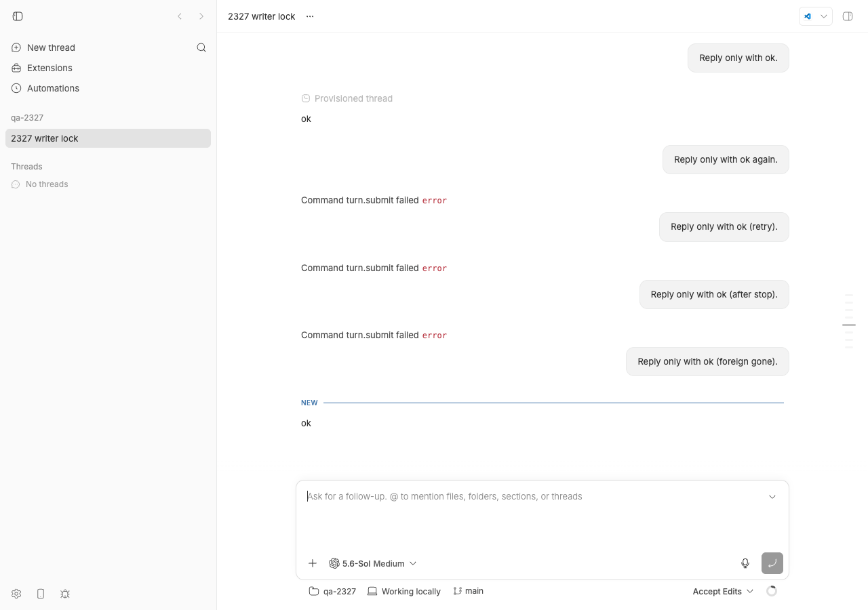Click the "Reply only with ok (retry)." bubble
Viewport: 868px width, 610px height.
tap(724, 227)
